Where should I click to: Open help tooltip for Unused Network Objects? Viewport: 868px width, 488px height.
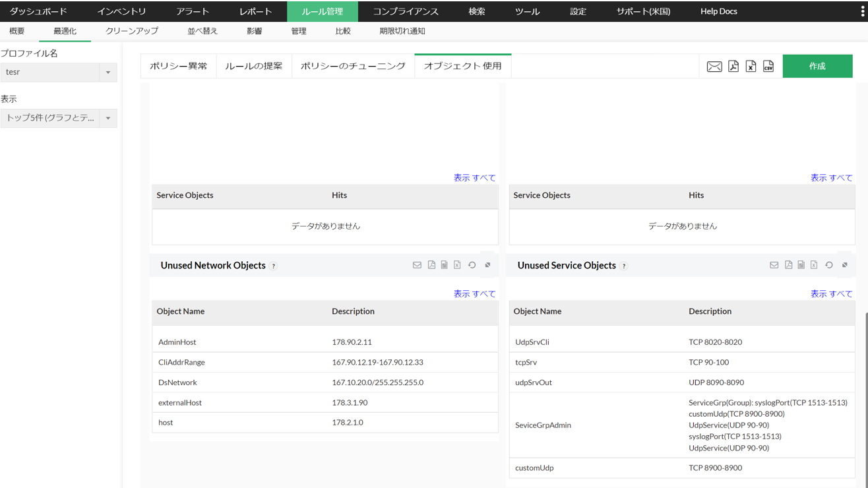pyautogui.click(x=274, y=266)
